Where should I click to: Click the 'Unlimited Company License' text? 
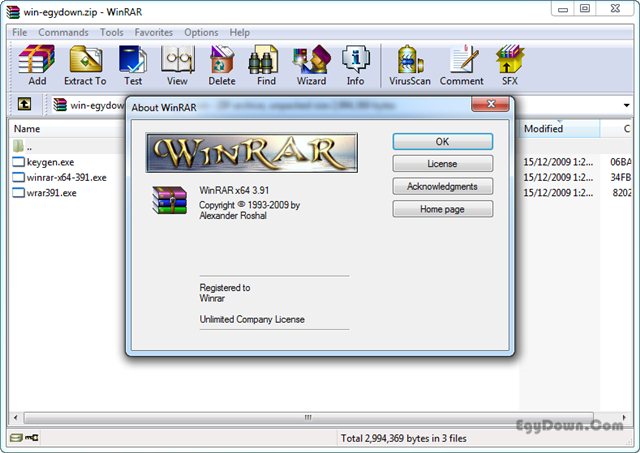point(252,319)
